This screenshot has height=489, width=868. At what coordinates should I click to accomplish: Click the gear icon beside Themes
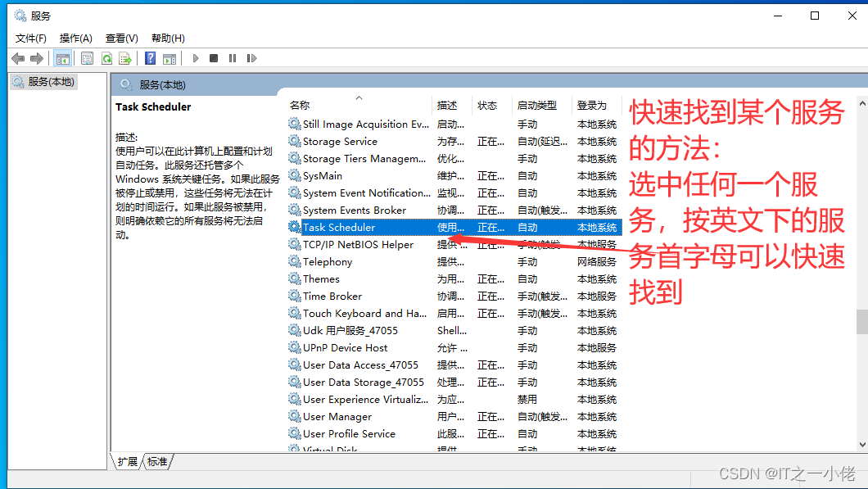295,278
